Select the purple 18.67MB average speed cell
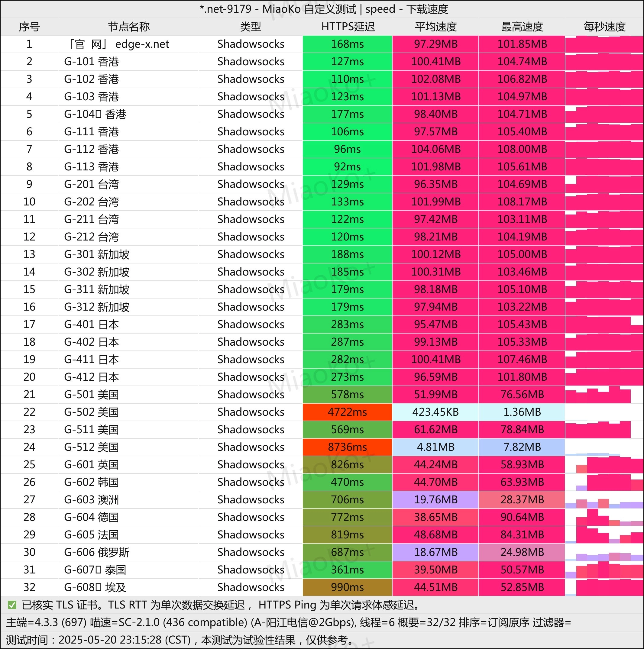The width and height of the screenshot is (644, 649). [435, 552]
